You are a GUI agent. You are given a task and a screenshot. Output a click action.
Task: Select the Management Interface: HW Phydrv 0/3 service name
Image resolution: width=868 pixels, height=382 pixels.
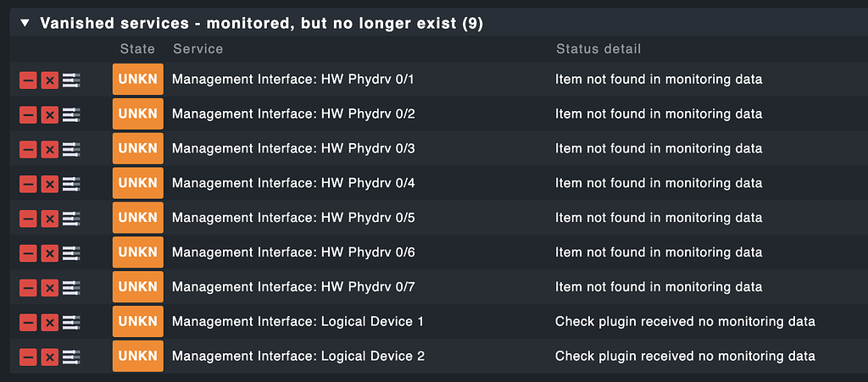293,149
